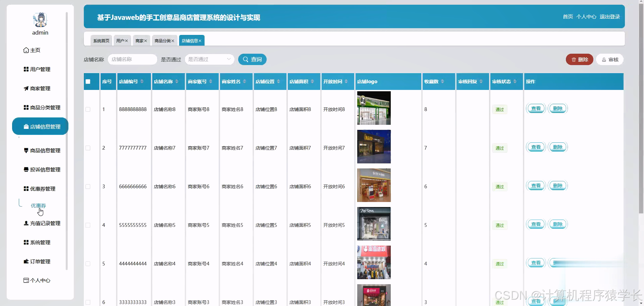The image size is (644, 306).
Task: Check the checkbox for row 1
Action: [x=88, y=109]
